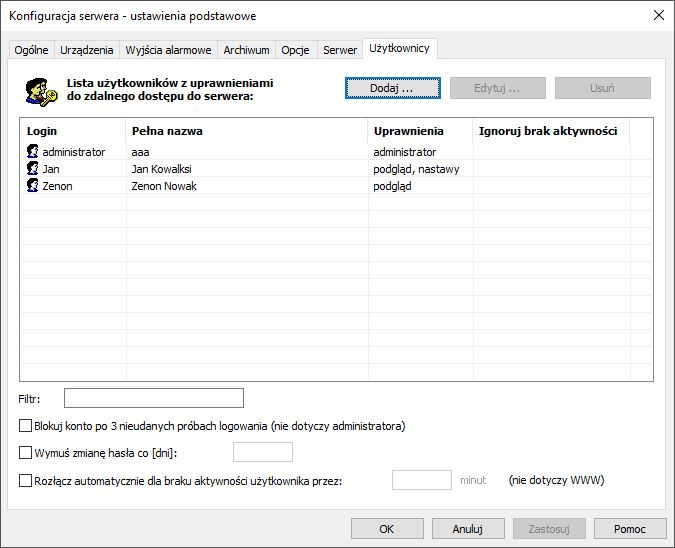The width and height of the screenshot is (675, 548).
Task: Toggle the force password change checkbox
Action: [x=25, y=453]
